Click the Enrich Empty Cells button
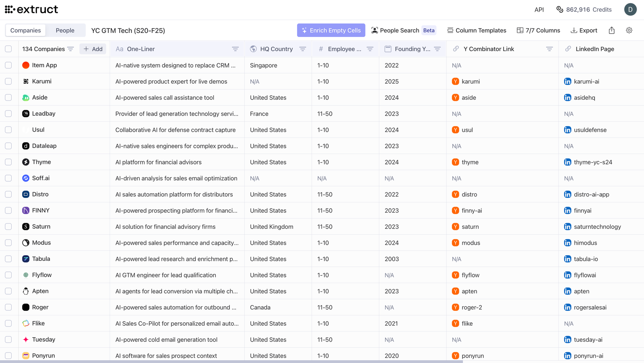This screenshot has width=644, height=363. point(331,30)
